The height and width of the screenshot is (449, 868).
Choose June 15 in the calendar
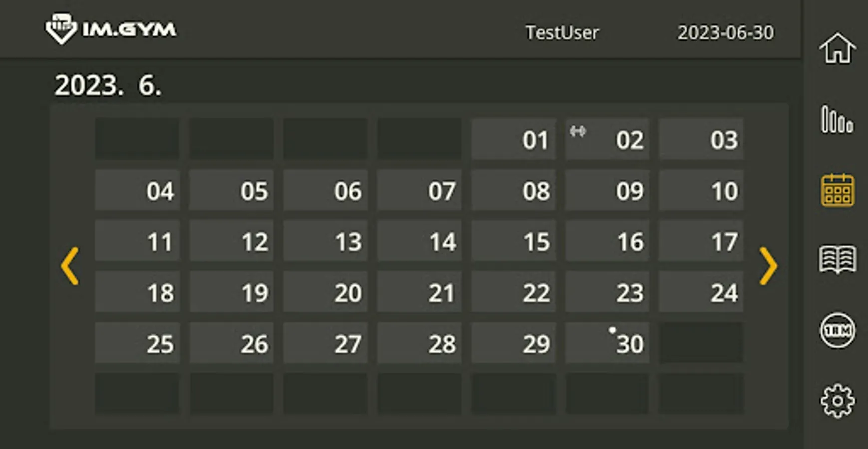coord(513,241)
